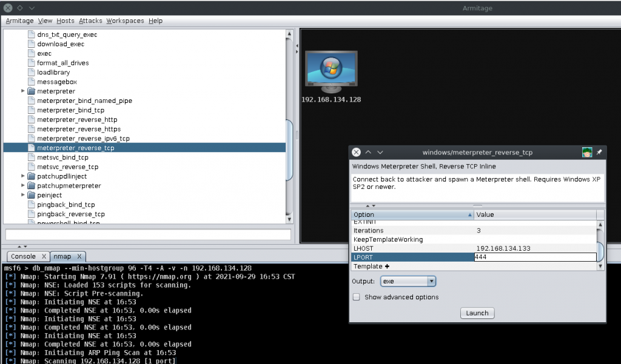Expand the peinject folder node
The height and width of the screenshot is (364, 621).
tap(22, 195)
